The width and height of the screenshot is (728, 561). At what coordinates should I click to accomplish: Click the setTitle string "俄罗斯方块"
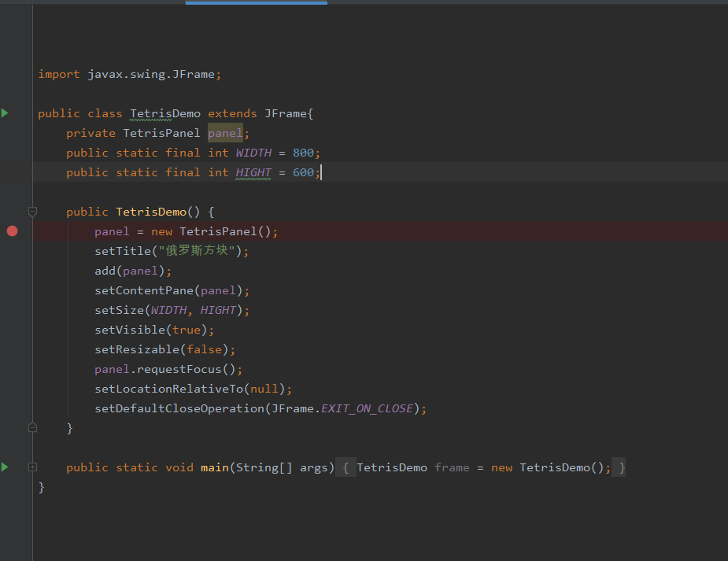[x=197, y=251]
